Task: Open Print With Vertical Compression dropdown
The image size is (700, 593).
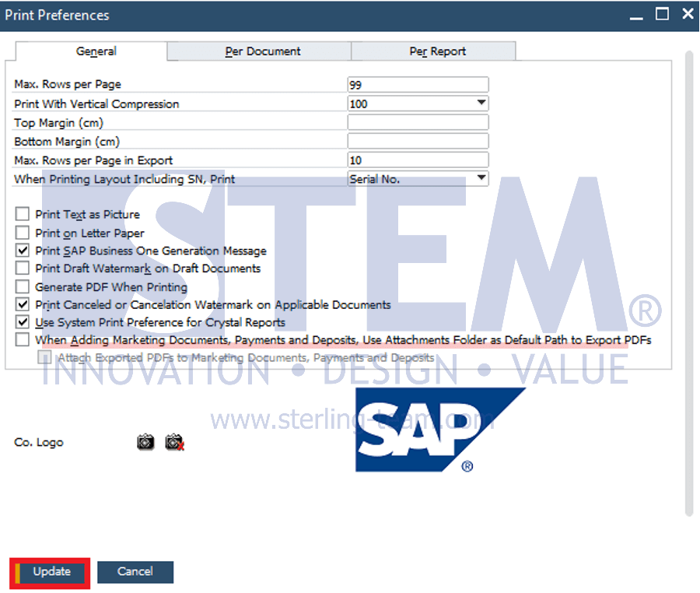Action: coord(481,104)
